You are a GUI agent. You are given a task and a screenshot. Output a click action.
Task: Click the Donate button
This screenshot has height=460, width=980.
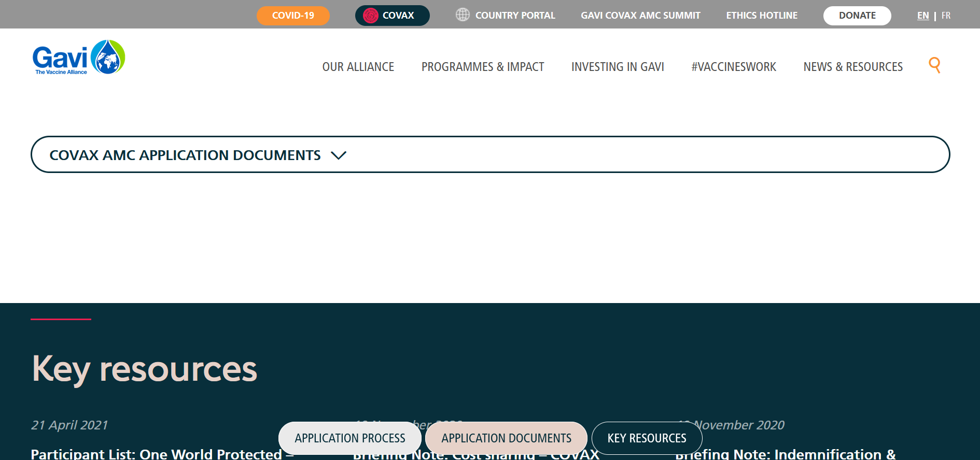(x=857, y=16)
